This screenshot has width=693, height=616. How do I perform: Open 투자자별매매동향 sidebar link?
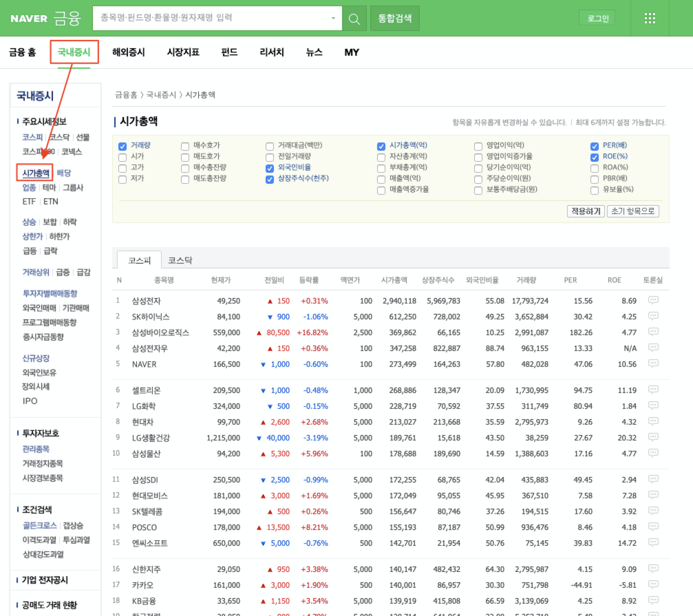50,293
